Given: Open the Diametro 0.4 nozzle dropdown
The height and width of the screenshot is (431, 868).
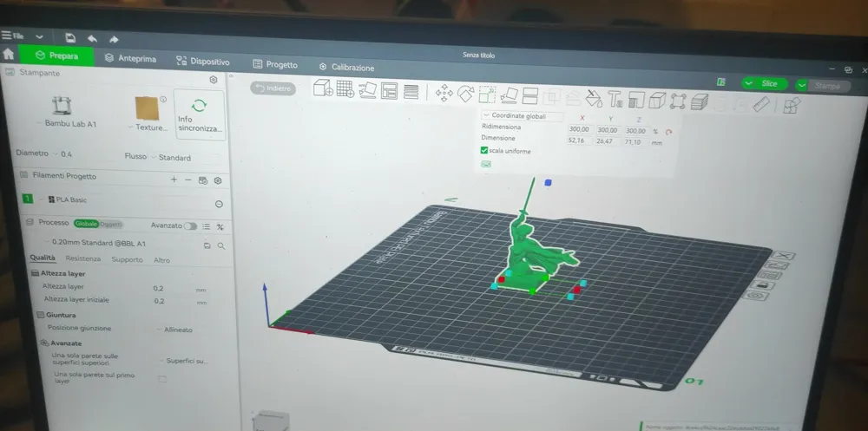Looking at the screenshot, I should pos(63,153).
